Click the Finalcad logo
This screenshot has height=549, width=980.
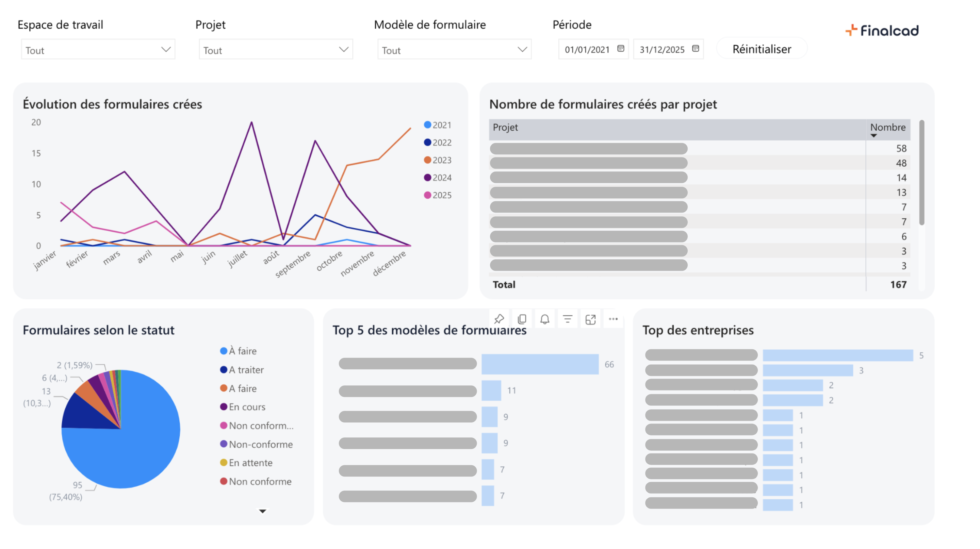point(882,30)
